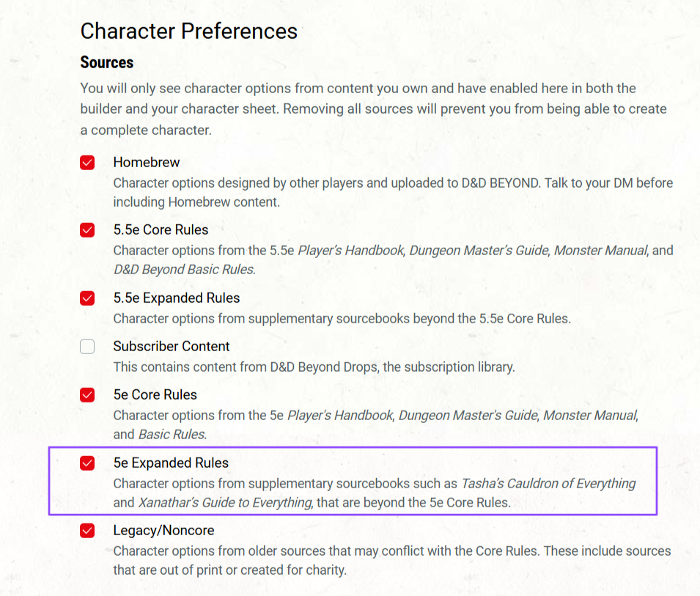Click the 5.5e Expanded Rules label

tap(177, 298)
